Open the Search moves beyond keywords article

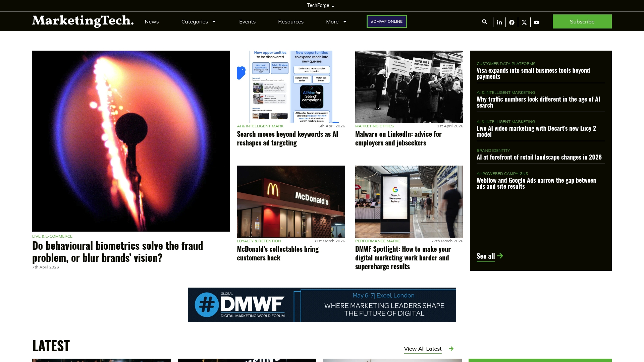click(287, 138)
